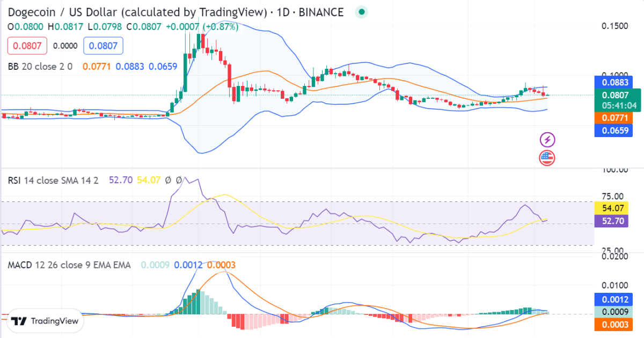
Task: Select the RSI 14 close indicator legend
Action: tap(53, 180)
